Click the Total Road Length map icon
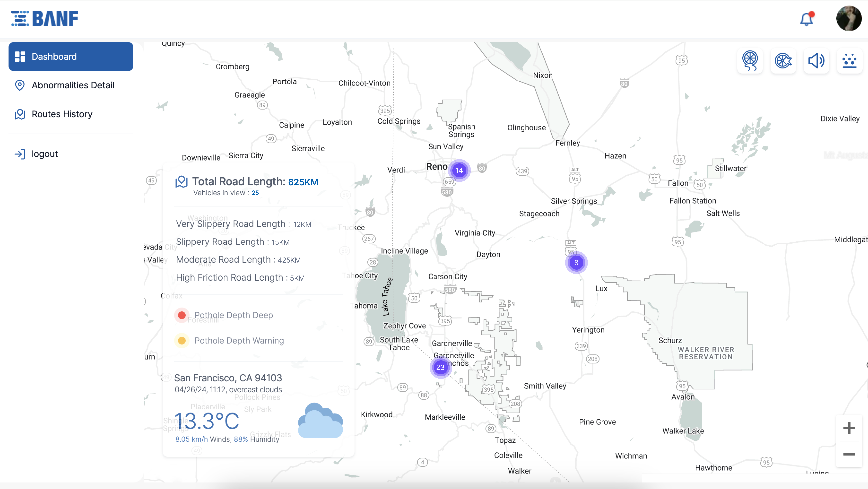 (181, 182)
